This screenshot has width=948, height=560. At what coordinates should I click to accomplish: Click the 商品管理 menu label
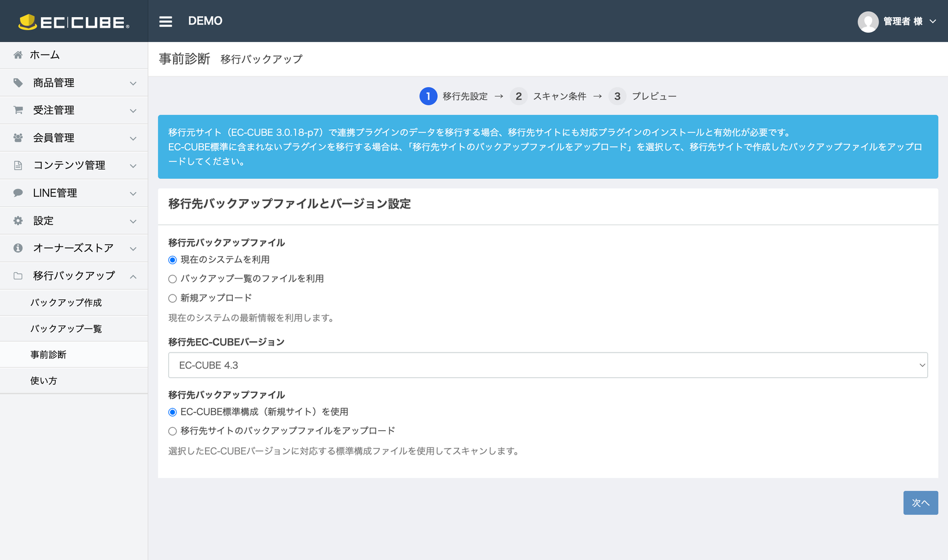(x=54, y=82)
